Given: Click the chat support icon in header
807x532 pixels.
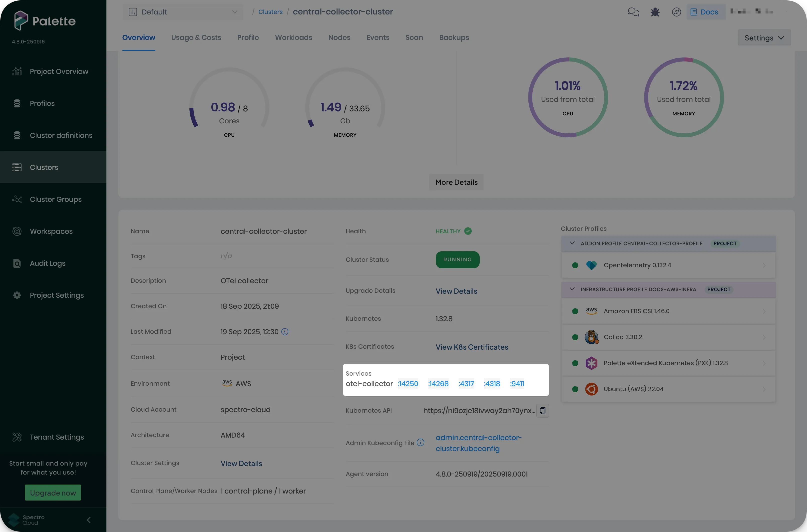Looking at the screenshot, I should 633,12.
